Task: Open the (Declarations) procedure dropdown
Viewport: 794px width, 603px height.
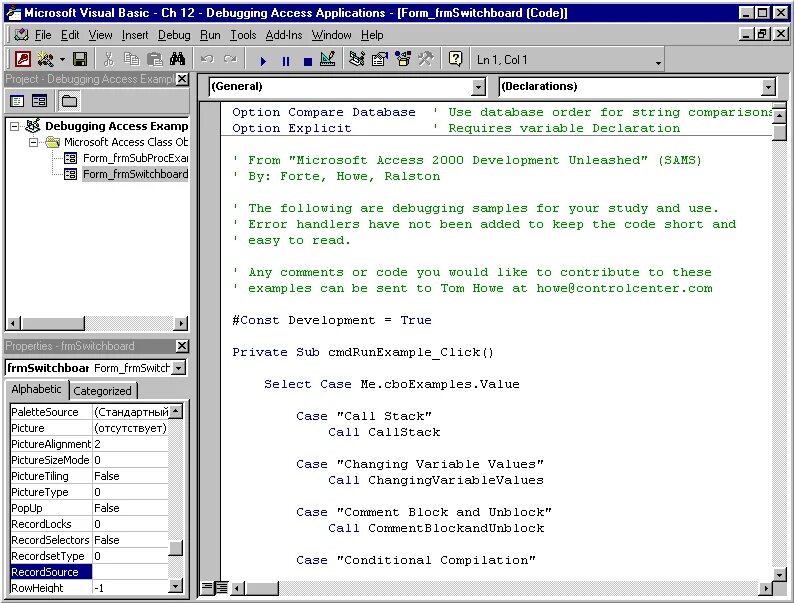Action: pyautogui.click(x=769, y=87)
